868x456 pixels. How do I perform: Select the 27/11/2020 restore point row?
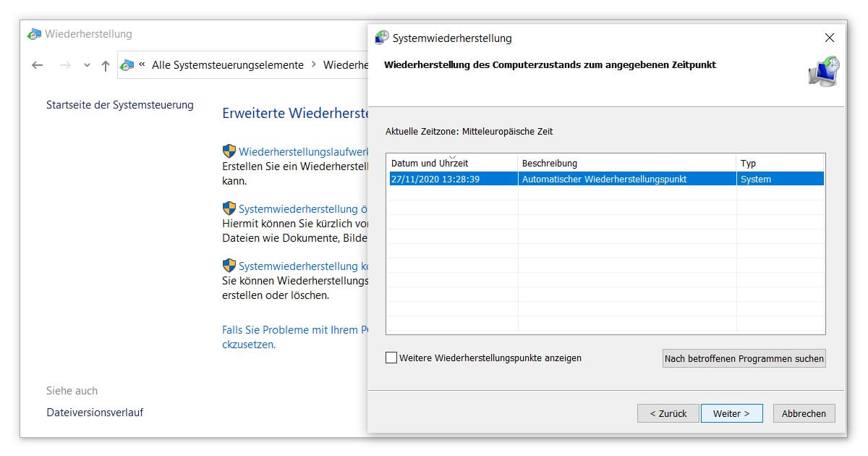pos(506,179)
